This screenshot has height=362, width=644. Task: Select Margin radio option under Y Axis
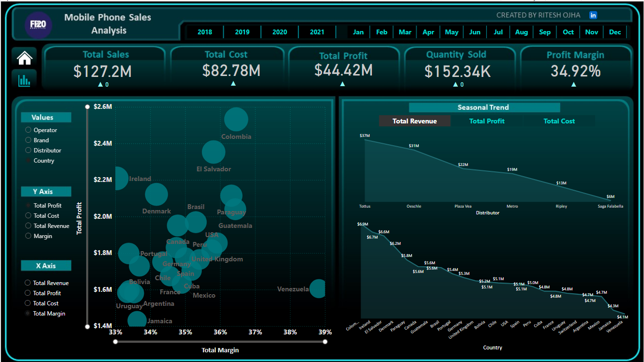pyautogui.click(x=28, y=236)
